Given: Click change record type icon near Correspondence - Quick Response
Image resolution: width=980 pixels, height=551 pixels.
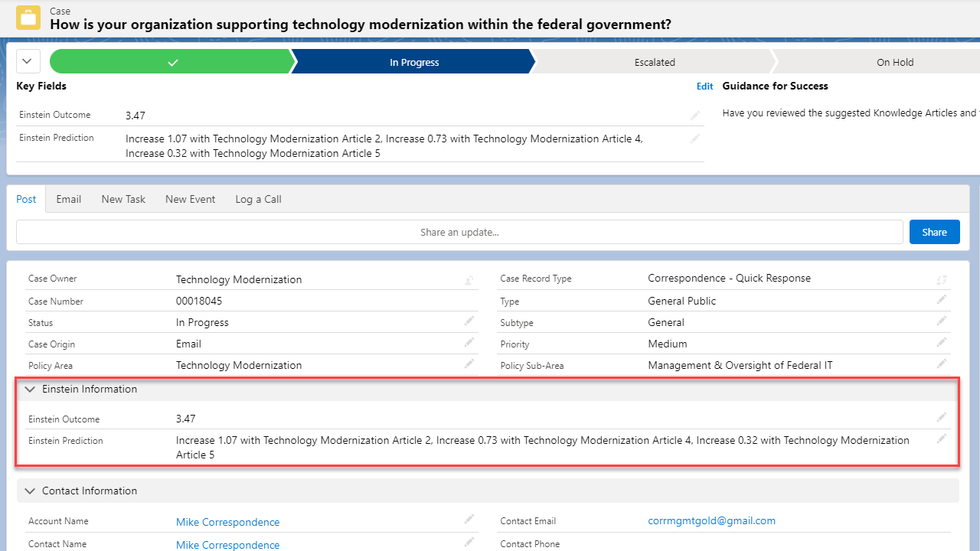Looking at the screenshot, I should click(x=942, y=280).
